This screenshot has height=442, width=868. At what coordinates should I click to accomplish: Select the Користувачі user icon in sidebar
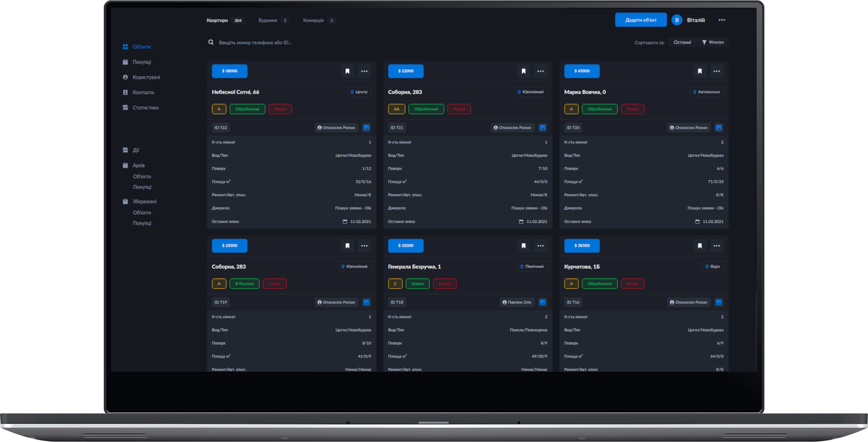pos(125,77)
